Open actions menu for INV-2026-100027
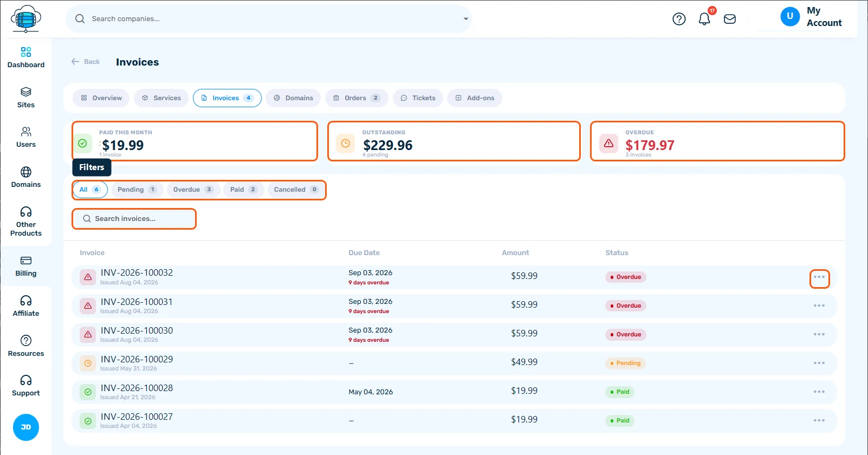The width and height of the screenshot is (868, 455). pos(819,420)
